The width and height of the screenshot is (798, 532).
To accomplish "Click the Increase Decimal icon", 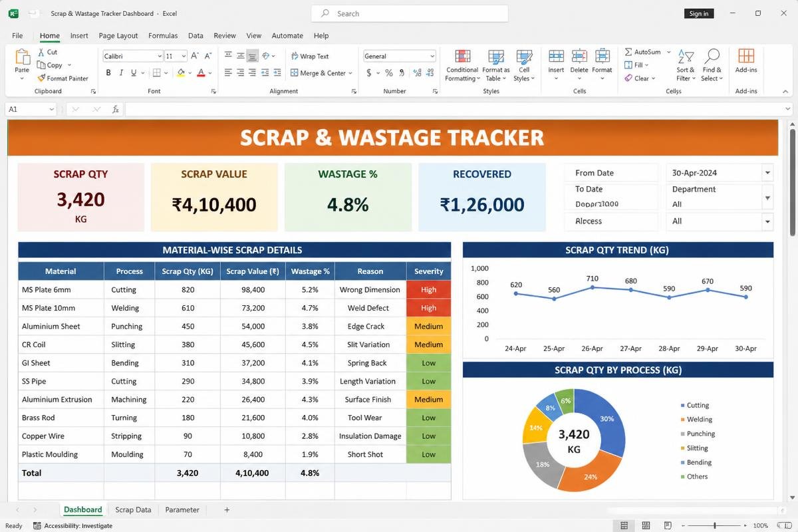I will (x=416, y=73).
